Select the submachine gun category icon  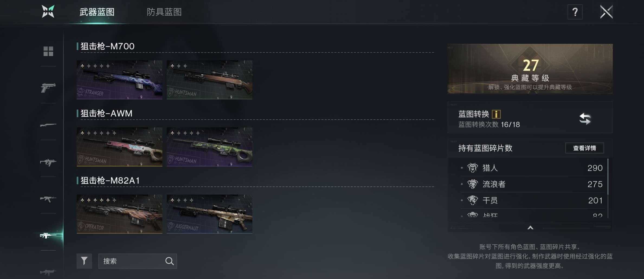(x=48, y=162)
